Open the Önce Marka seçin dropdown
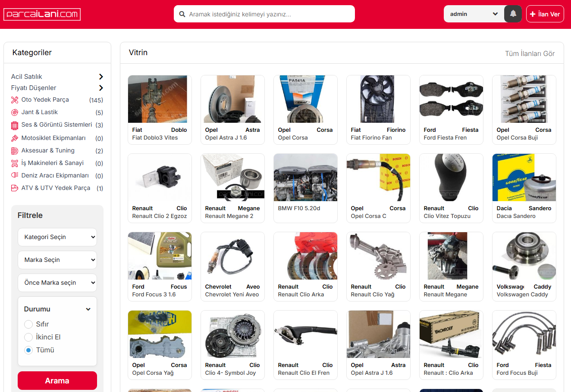Viewport: 571px width, 392px height. (57, 283)
